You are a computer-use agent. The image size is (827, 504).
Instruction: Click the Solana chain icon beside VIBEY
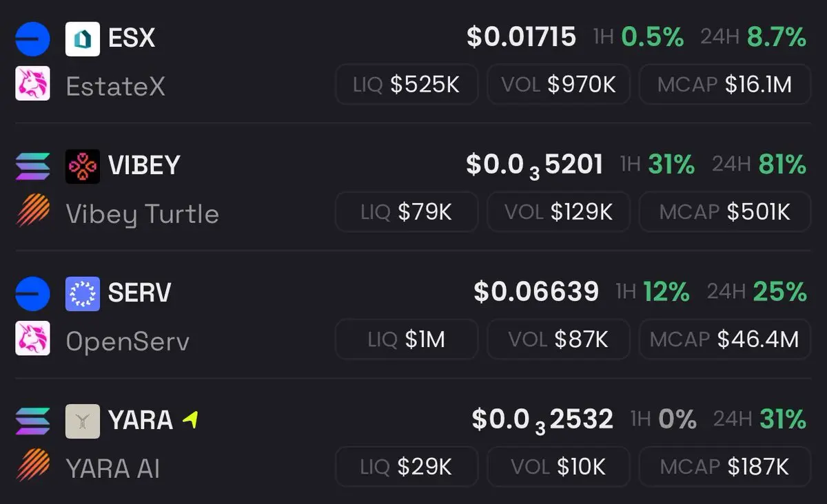32,166
